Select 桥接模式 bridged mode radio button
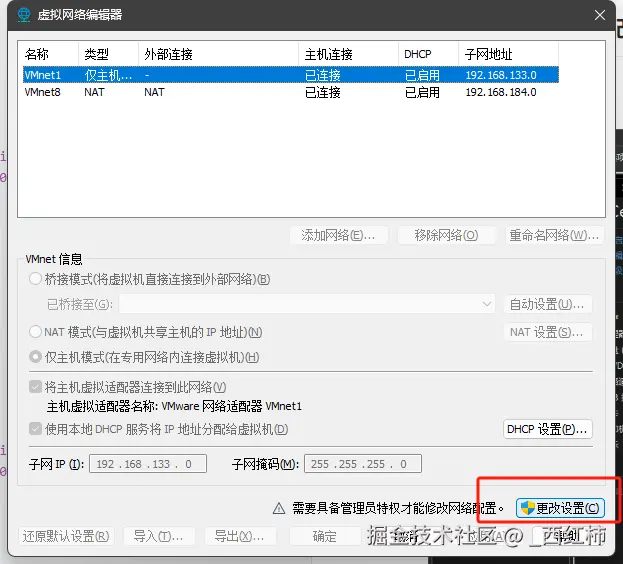 point(35,279)
